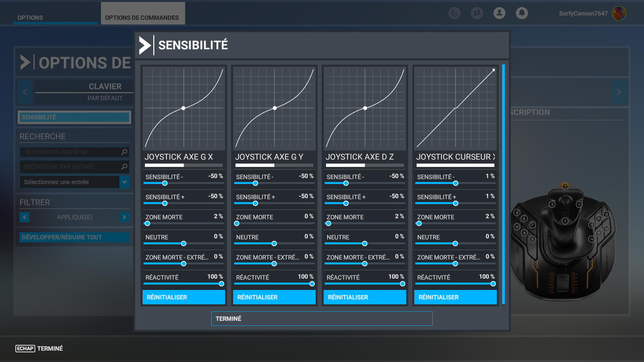
Task: Click the notifications bell icon
Action: (x=522, y=13)
